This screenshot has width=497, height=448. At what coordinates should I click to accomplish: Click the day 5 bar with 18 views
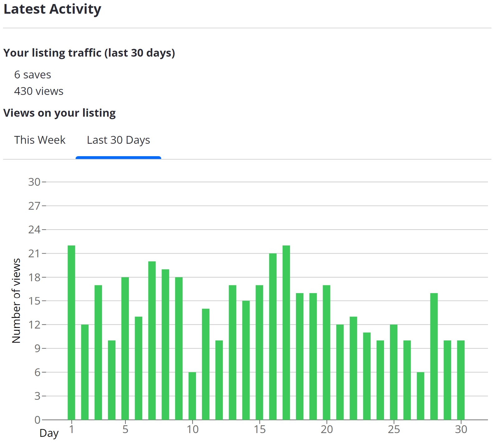click(125, 348)
